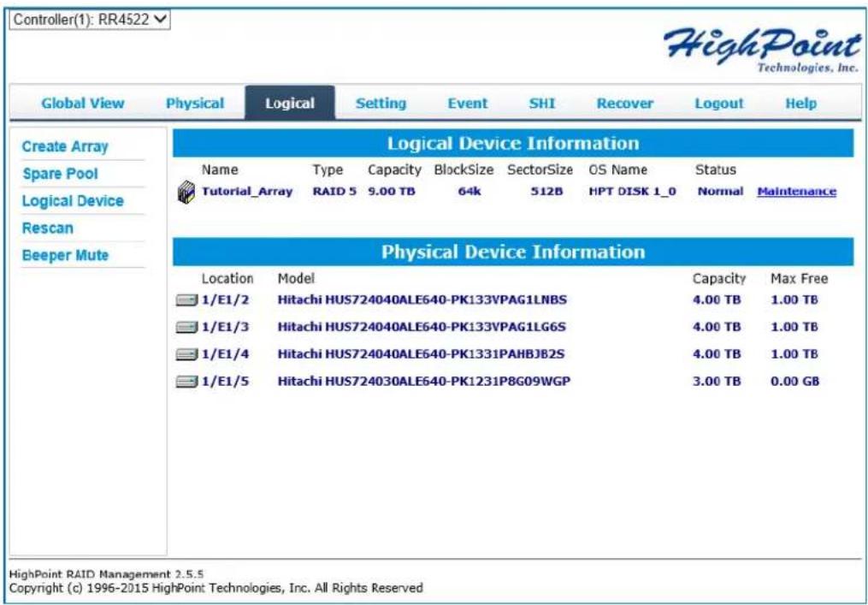Image resolution: width=868 pixels, height=605 pixels.
Task: Click the 1.00 TB max free of 1/E1/4
Action: point(794,354)
